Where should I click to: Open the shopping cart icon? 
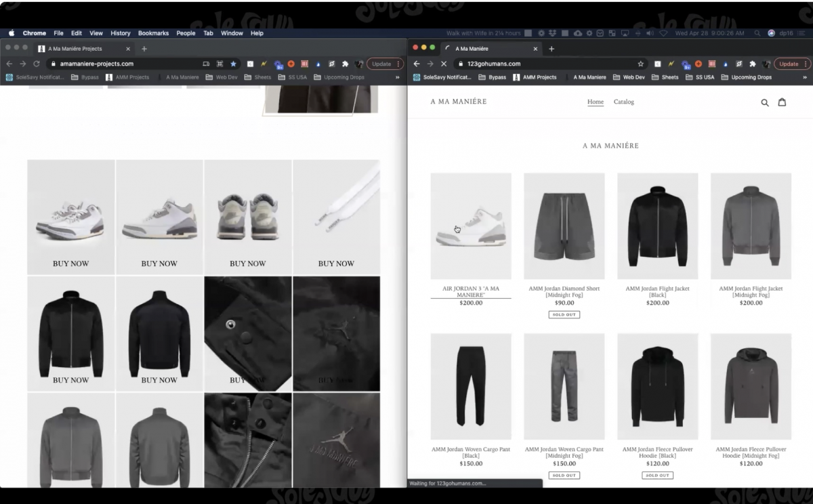point(782,102)
